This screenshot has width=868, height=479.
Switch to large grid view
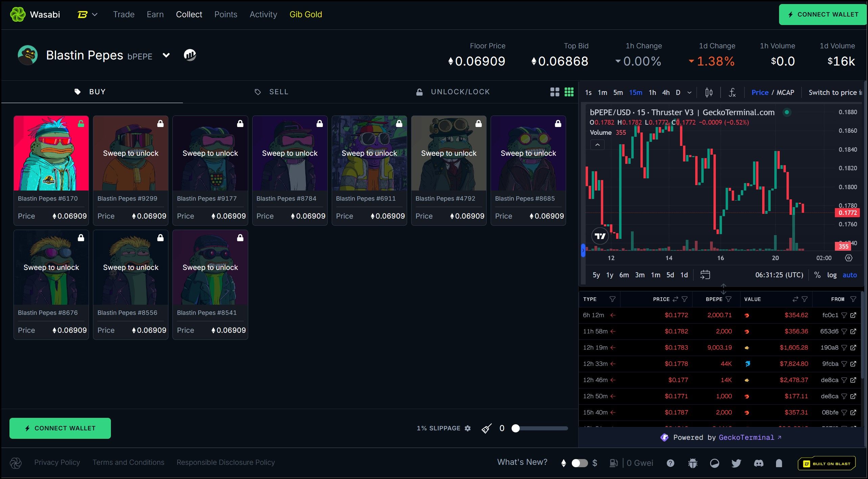pos(555,92)
